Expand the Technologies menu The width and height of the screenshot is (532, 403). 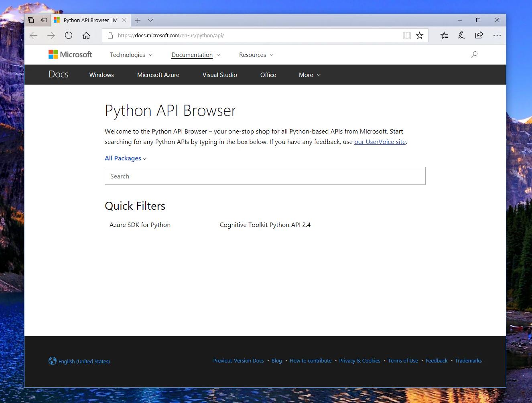coord(131,55)
